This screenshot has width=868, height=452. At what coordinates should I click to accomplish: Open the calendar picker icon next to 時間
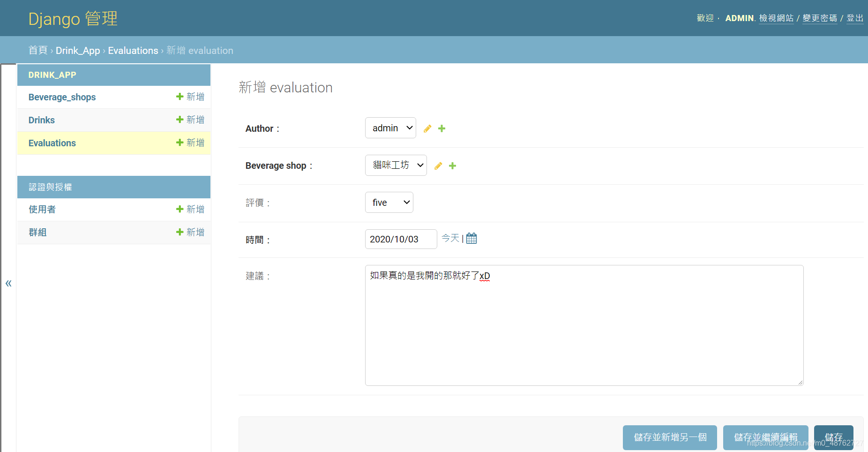click(x=471, y=238)
